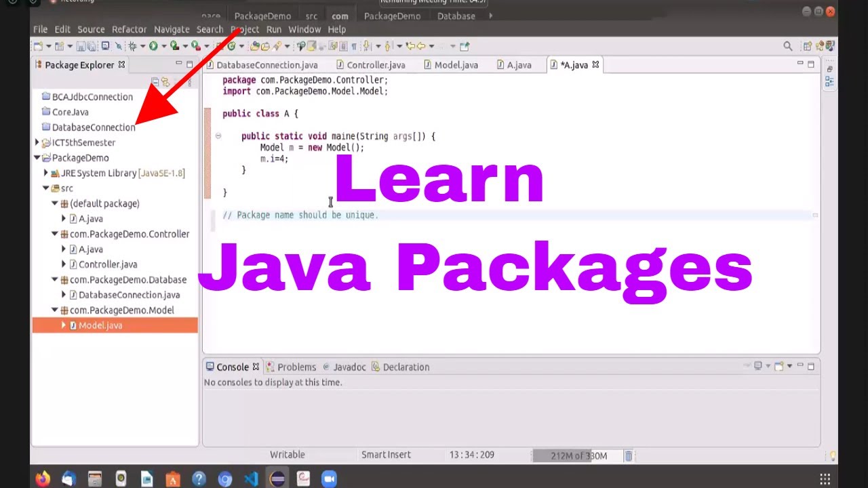Open the Window menu
This screenshot has height=488, width=868.
(x=304, y=29)
